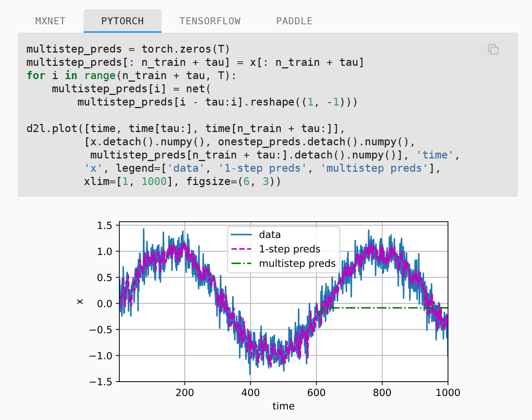Click the blue 'data' line sample in legend
This screenshot has height=420, width=532.
tap(241, 235)
